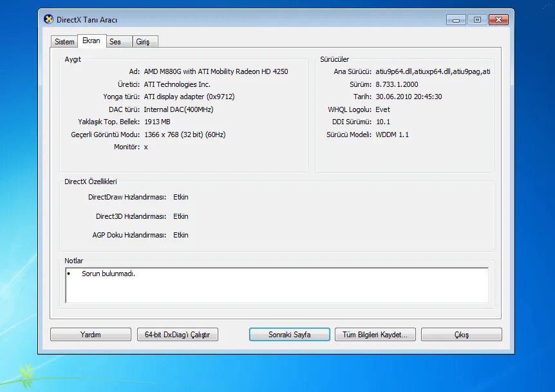This screenshot has width=555, height=392.
Task: Click the device name 'AMD M880G with ATI Mobility Radeon HD 4250'
Action: pyautogui.click(x=216, y=71)
